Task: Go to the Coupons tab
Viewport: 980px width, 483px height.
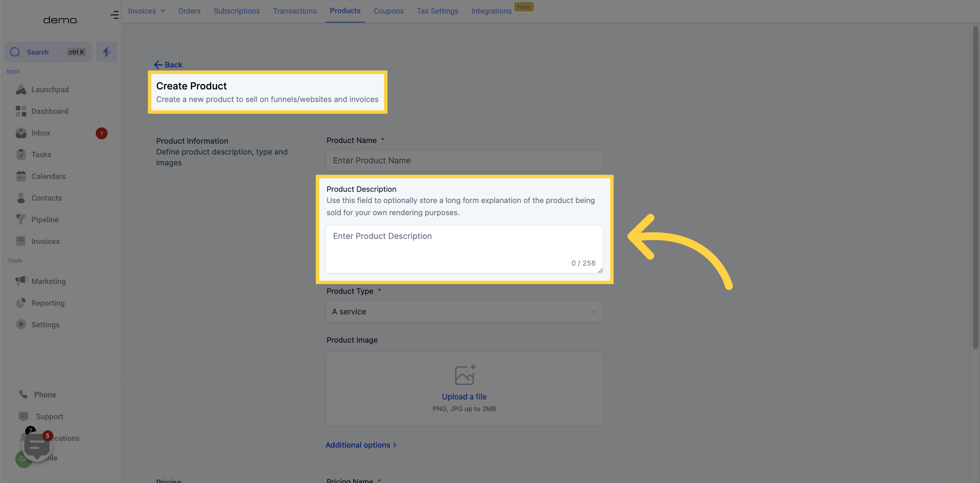Action: pyautogui.click(x=388, y=11)
